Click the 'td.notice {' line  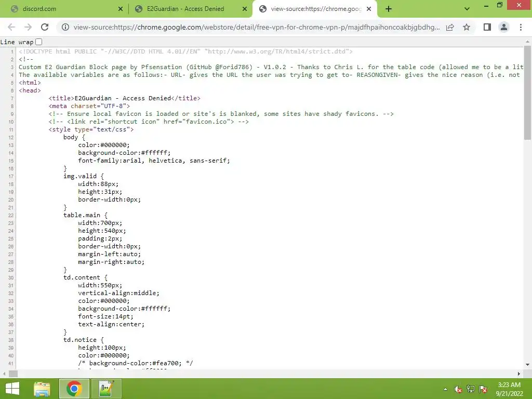tap(84, 340)
